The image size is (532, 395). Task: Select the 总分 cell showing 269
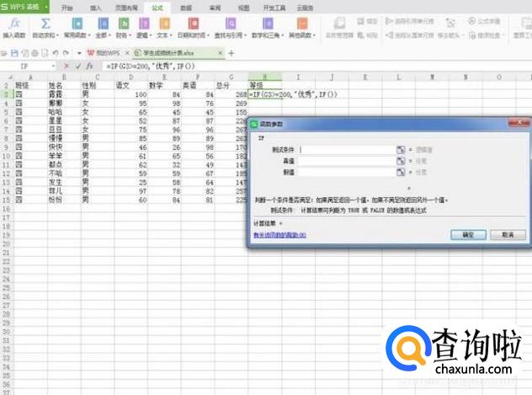(x=231, y=103)
